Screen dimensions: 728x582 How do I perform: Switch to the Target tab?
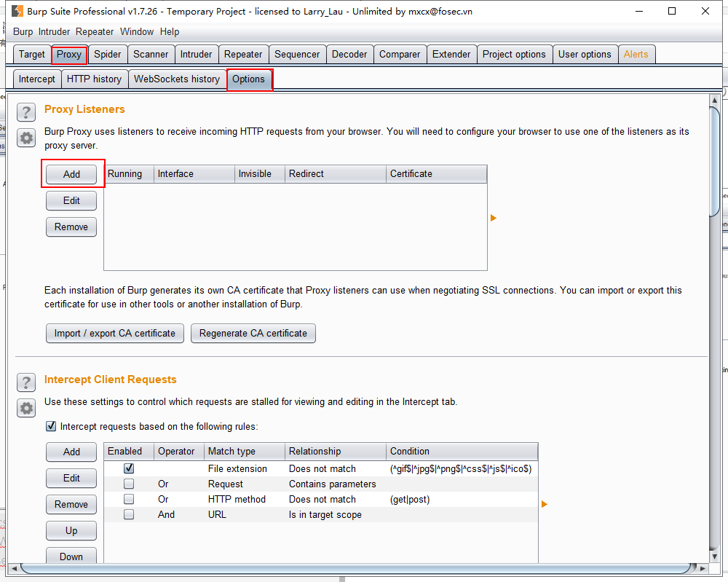(x=31, y=55)
